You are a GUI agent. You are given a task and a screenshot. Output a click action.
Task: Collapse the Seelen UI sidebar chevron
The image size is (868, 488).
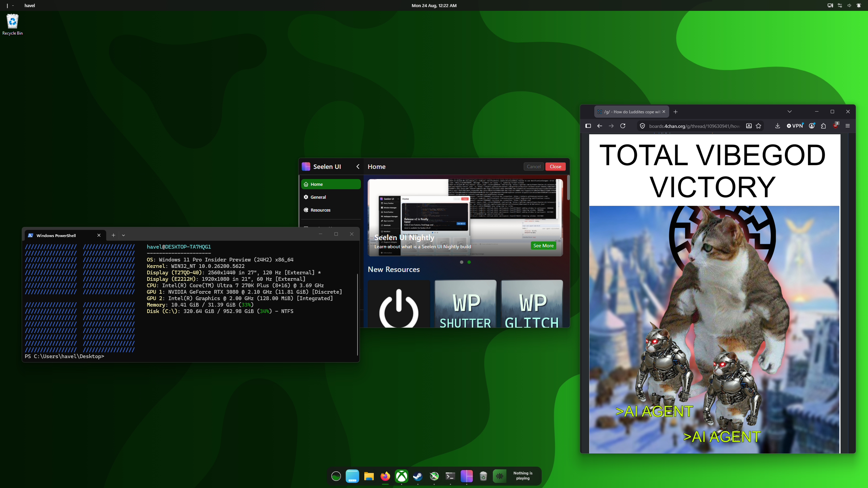[x=358, y=167]
